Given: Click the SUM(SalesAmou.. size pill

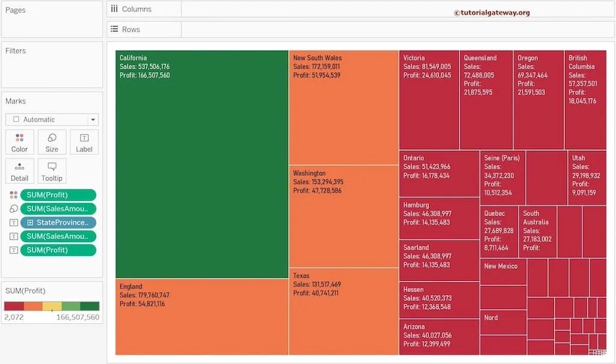Looking at the screenshot, I should click(x=58, y=208).
